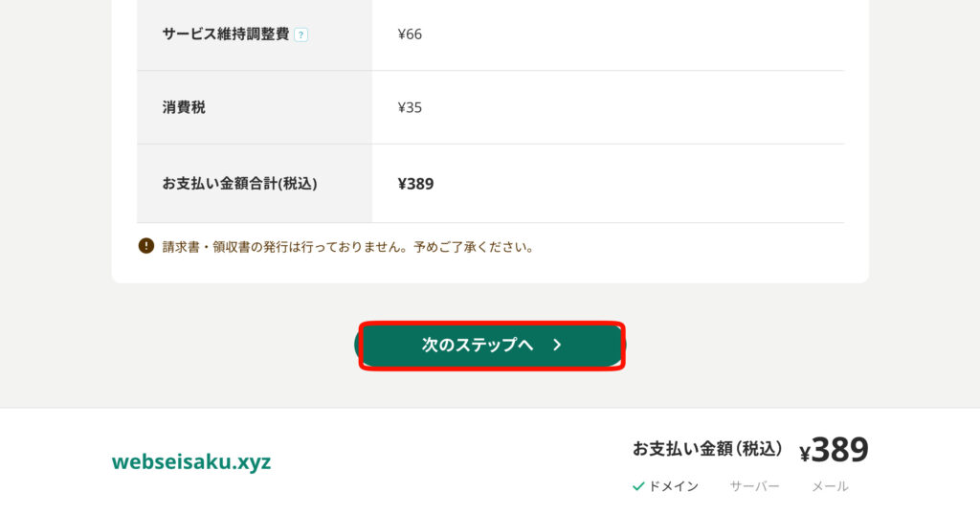Click the お支払い金額(税込) footer label
This screenshot has height=515, width=980.
(x=707, y=449)
